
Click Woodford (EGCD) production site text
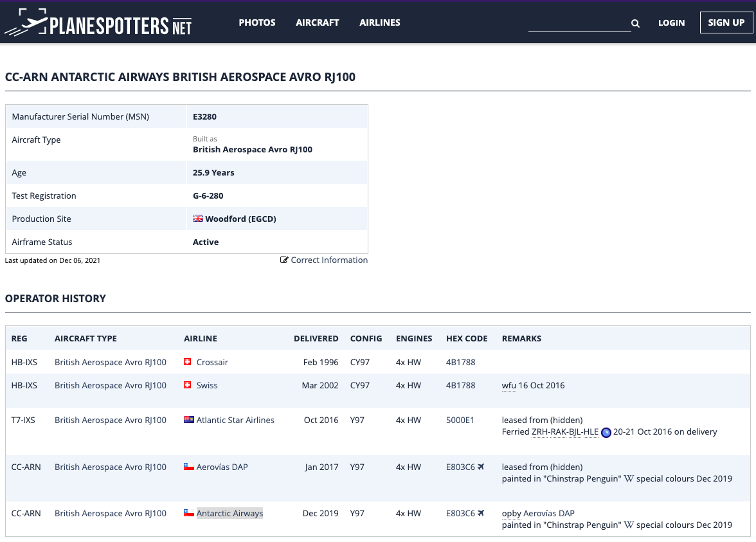tap(240, 219)
